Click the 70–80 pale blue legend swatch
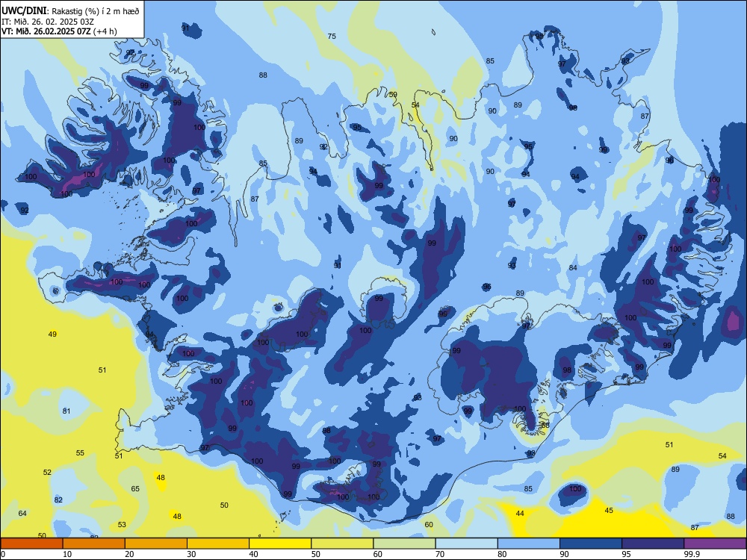 (466, 544)
